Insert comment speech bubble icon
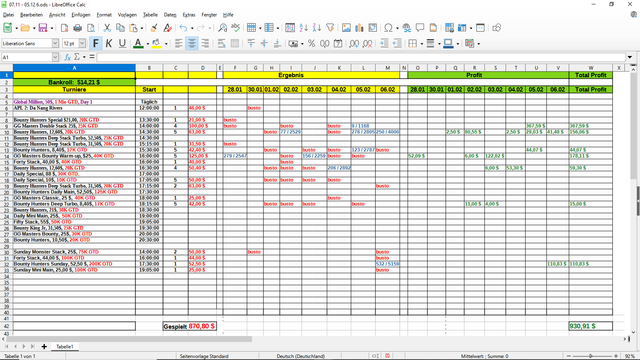This screenshot has width=640, height=360. pyautogui.click(x=420, y=28)
